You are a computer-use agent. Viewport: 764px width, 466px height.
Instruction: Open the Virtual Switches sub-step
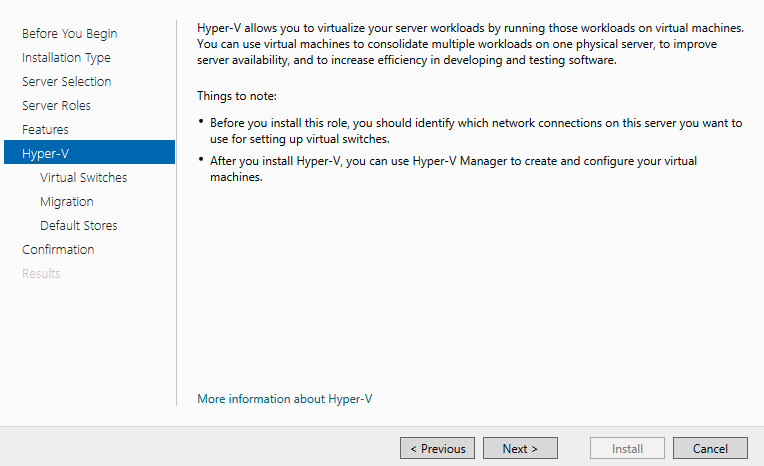click(83, 177)
